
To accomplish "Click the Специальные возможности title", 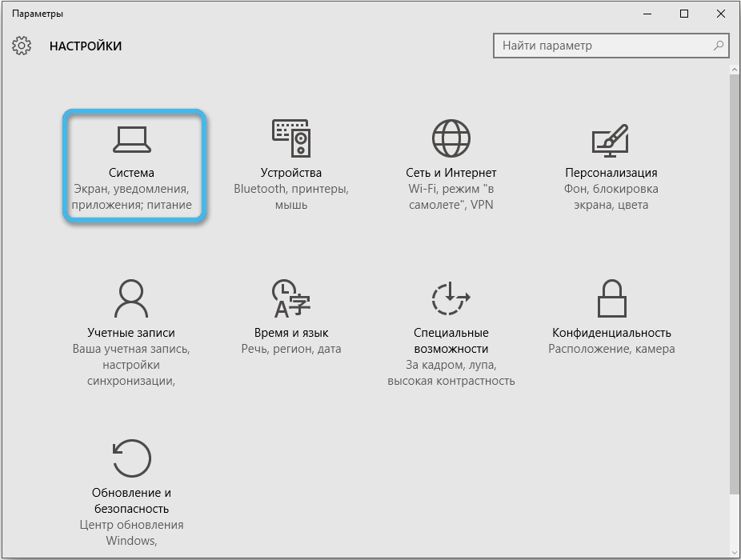I will pyautogui.click(x=451, y=341).
